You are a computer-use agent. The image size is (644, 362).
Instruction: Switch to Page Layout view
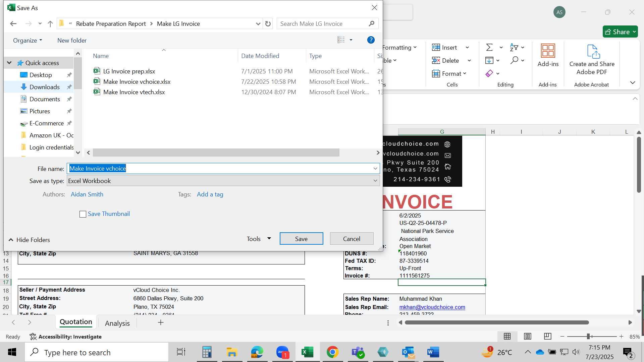(x=528, y=336)
